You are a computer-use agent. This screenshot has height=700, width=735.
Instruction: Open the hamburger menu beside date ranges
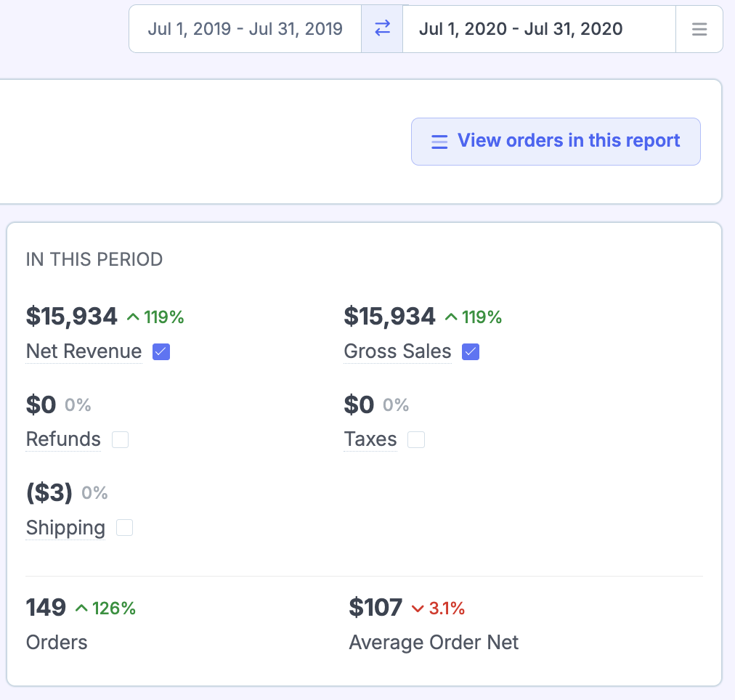(x=699, y=29)
